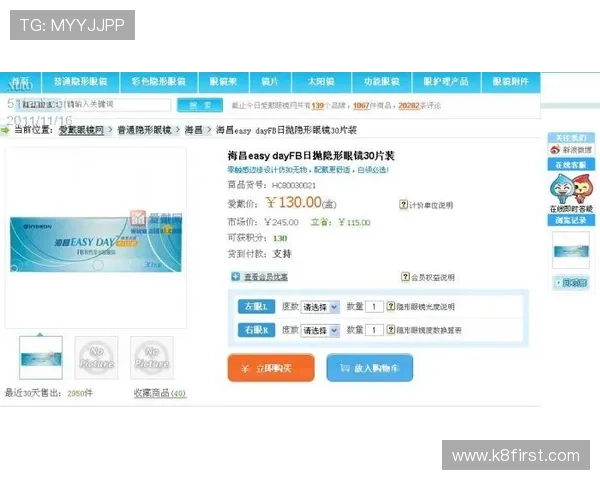This screenshot has height=480, width=600.
Task: Click the main EASY DAY product image
Action: pos(96,244)
